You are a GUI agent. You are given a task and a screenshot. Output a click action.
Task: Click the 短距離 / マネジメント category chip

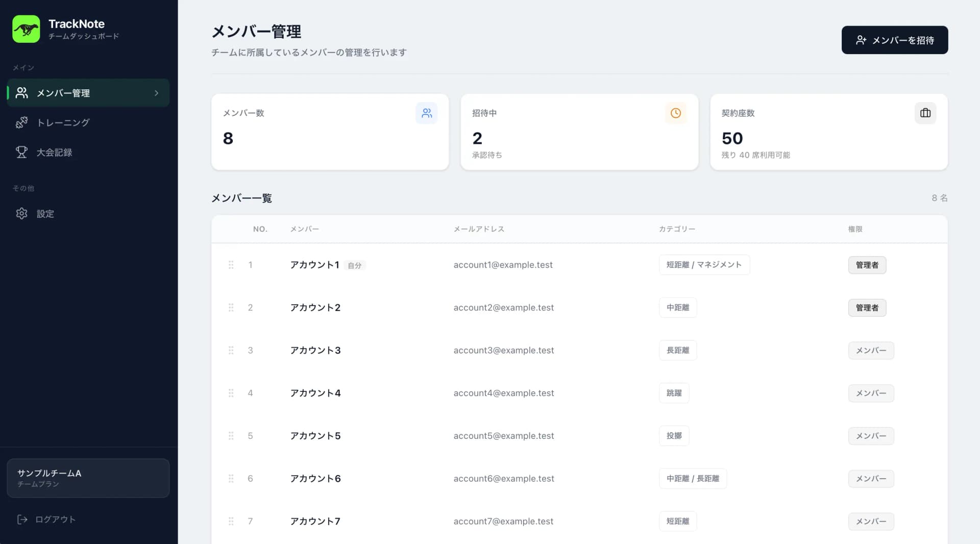(704, 265)
